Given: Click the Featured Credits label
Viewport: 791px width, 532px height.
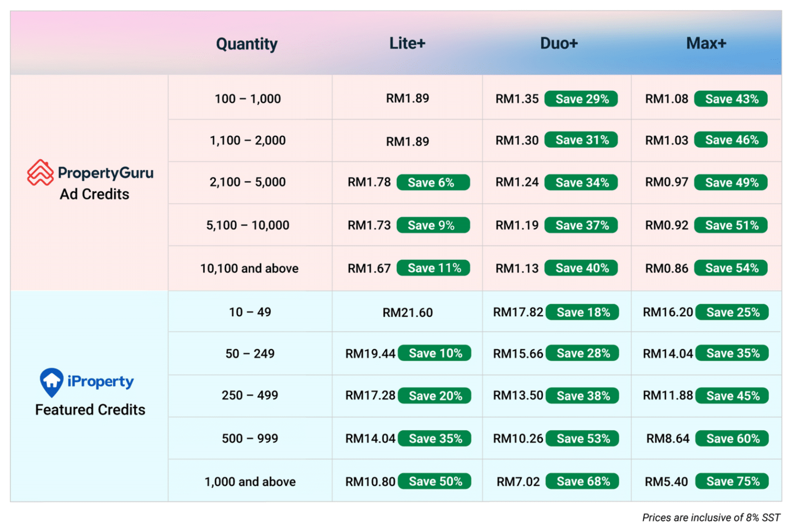Looking at the screenshot, I should click(x=90, y=410).
